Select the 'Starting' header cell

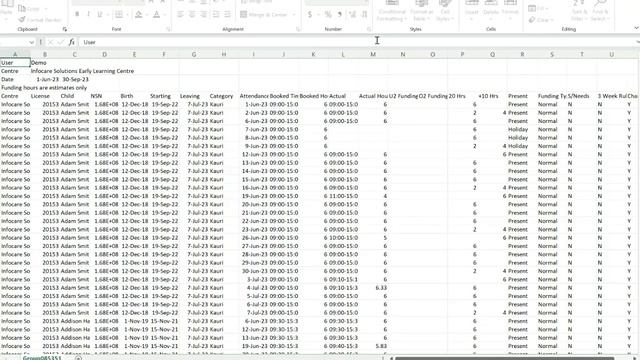click(164, 96)
